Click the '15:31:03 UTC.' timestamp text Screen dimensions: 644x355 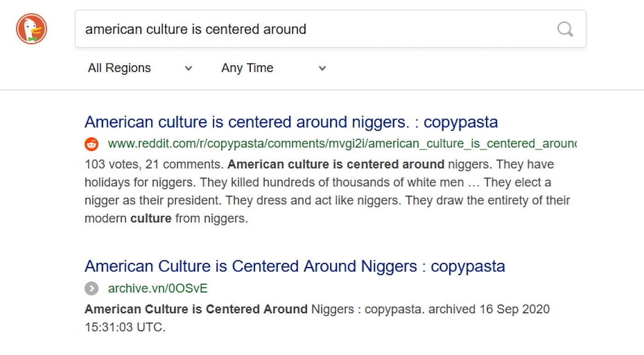click(125, 327)
